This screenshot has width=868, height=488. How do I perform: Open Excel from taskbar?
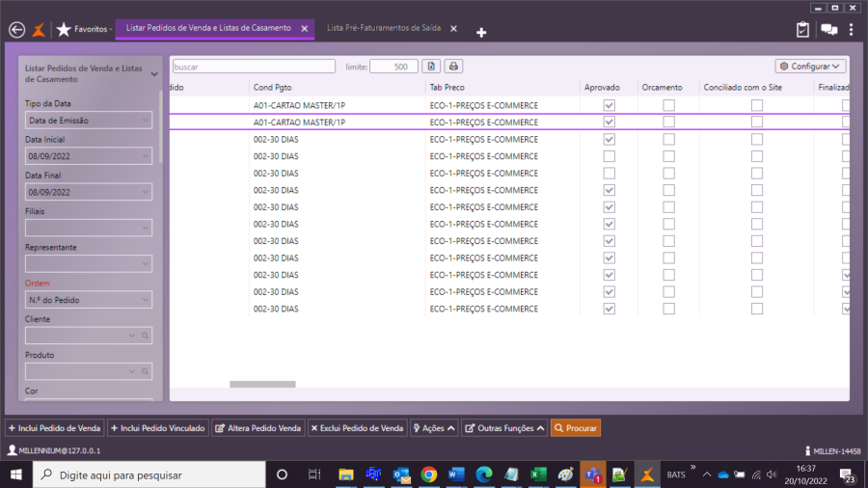538,474
